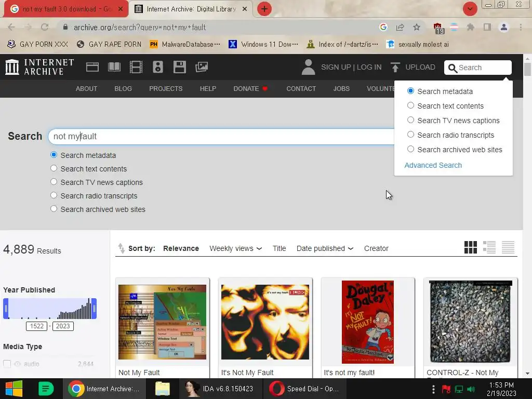Screen dimensions: 532x399
Task: Open the CONTACT menu item
Action: [301, 88]
